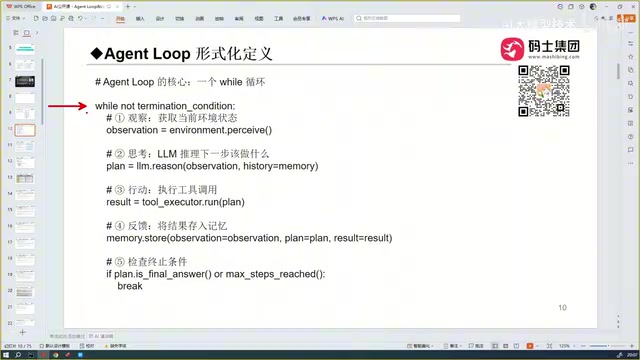Click the Save icon in the quick toolbar
This screenshot has height=360, width=640.
point(53,18)
